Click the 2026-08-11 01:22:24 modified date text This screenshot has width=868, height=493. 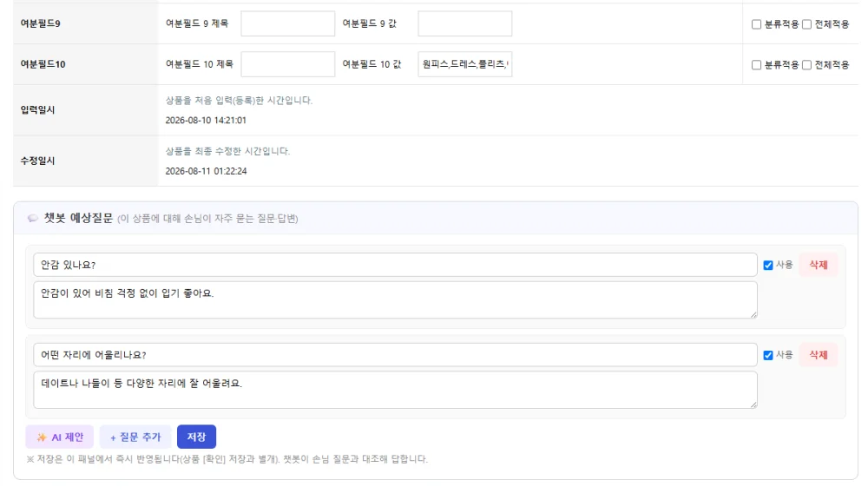[206, 172]
